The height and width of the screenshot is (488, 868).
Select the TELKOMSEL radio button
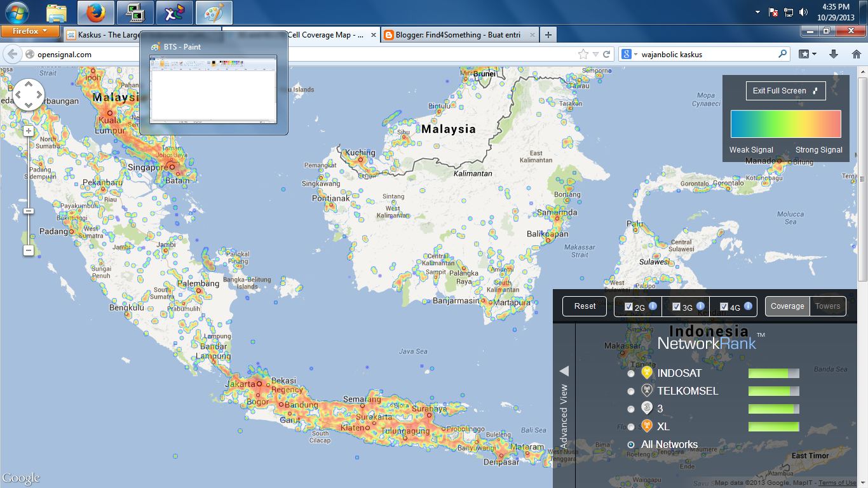[x=631, y=391]
